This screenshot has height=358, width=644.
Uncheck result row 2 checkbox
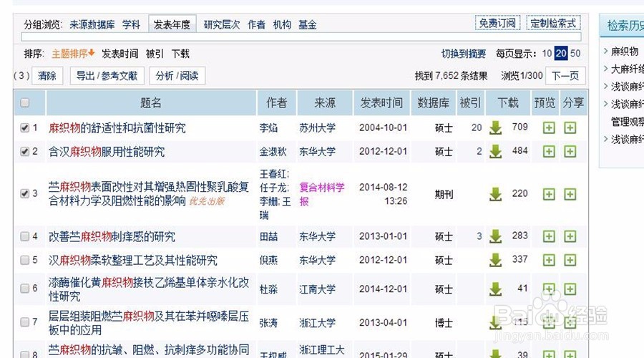pyautogui.click(x=24, y=152)
